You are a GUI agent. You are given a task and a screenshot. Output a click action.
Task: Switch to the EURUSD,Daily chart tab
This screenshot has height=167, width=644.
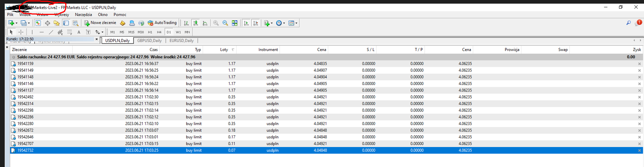click(182, 41)
